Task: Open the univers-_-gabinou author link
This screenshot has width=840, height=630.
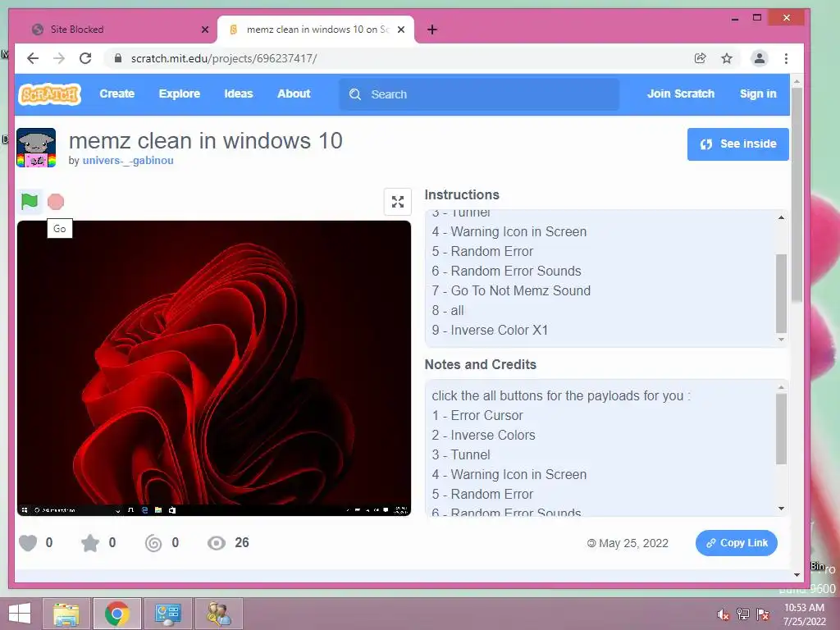Action: point(128,160)
